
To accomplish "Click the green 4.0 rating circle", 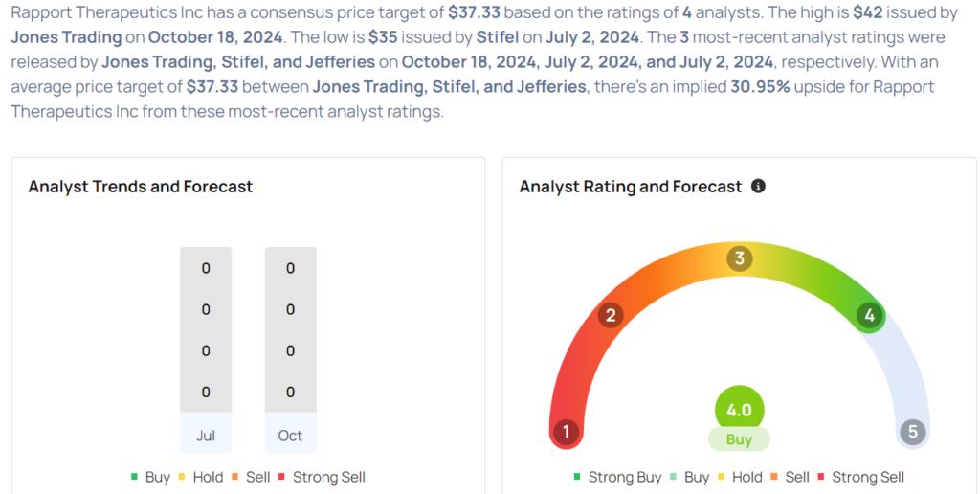I will click(x=739, y=410).
